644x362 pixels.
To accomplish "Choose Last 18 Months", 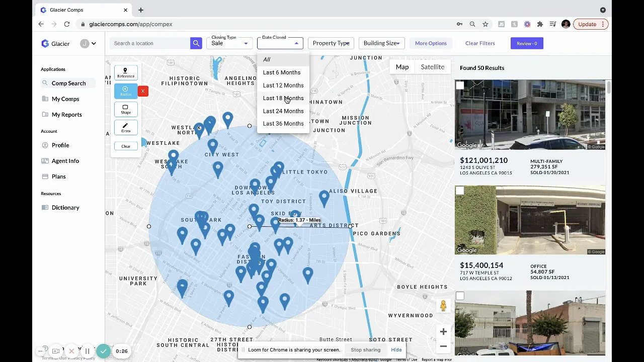I will click(x=283, y=98).
